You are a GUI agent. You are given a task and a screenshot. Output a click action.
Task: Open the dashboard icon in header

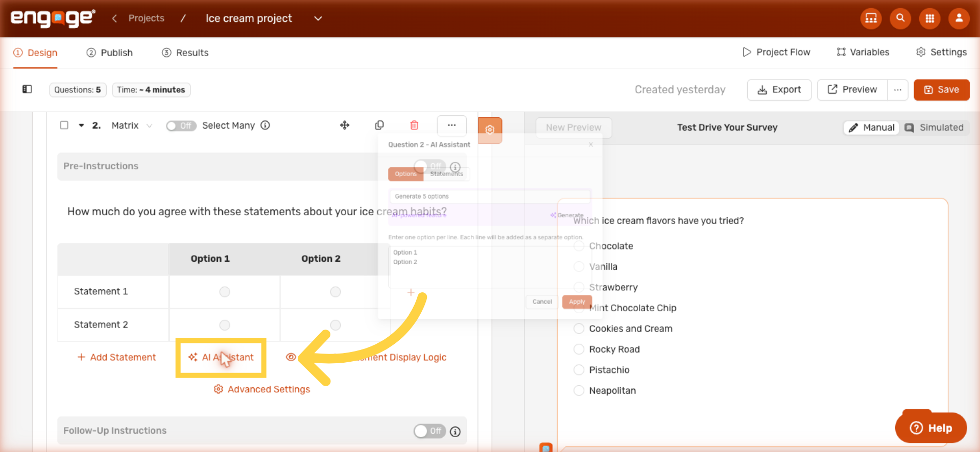(x=871, y=18)
